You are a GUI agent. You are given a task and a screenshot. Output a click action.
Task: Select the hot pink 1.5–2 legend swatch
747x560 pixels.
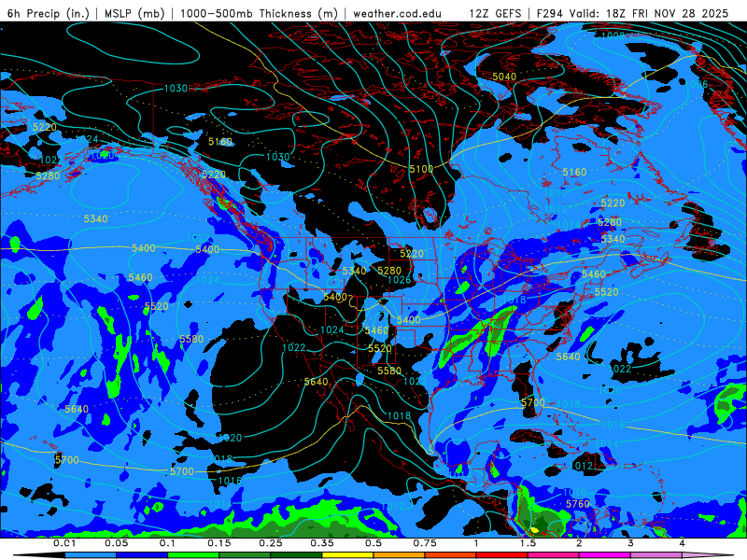click(x=554, y=555)
